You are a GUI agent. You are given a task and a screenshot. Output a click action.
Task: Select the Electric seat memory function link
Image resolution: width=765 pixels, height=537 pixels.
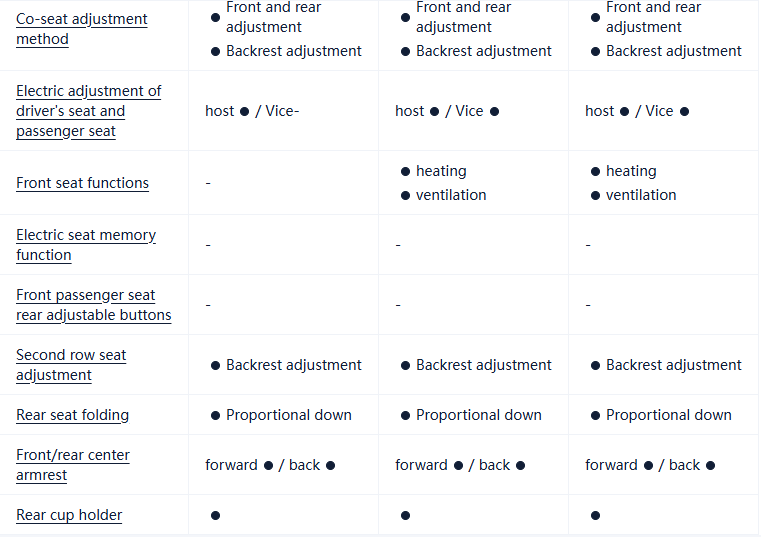(x=85, y=245)
